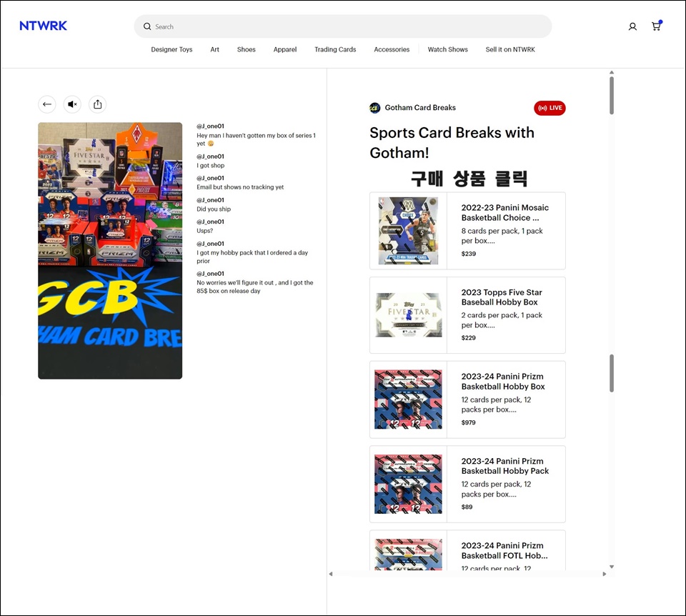686x616 pixels.
Task: Click the page scrollbar down arrow
Action: click(612, 567)
